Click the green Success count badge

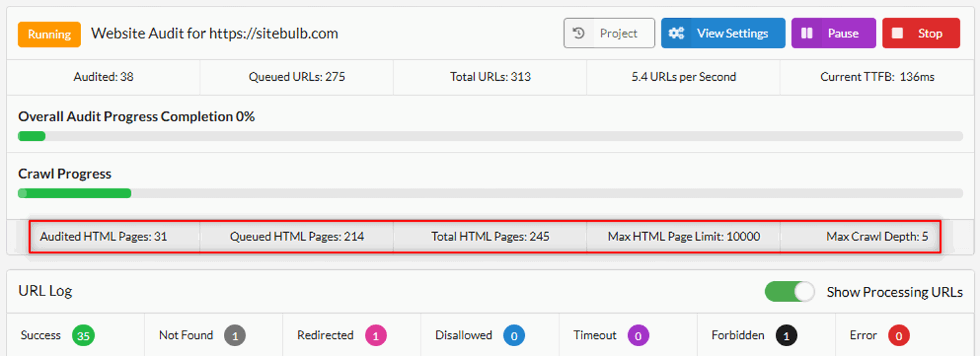(x=83, y=336)
